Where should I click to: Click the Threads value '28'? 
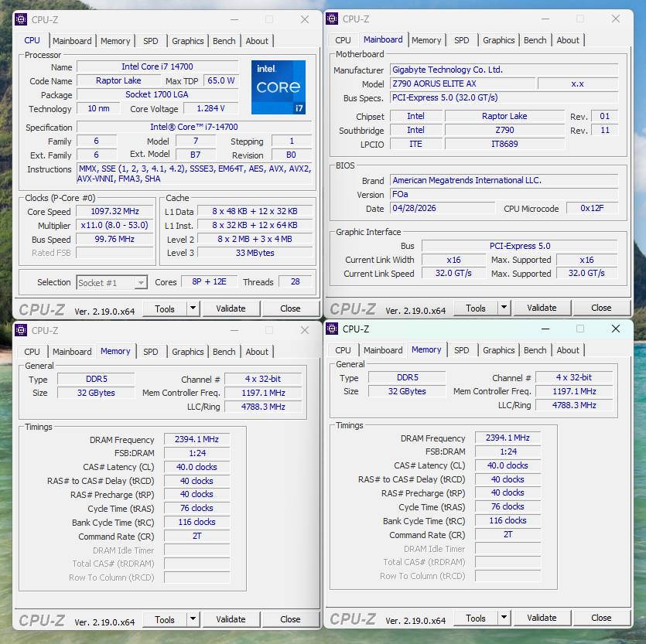coord(296,281)
